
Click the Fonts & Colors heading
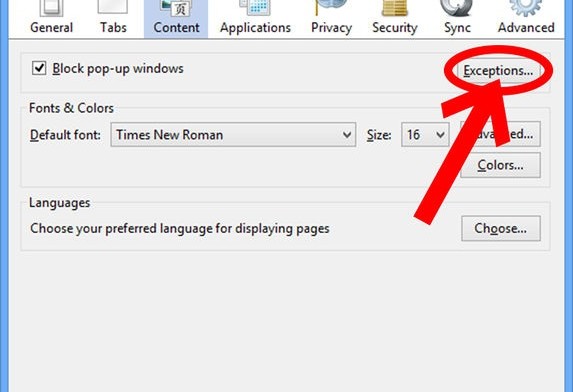(x=71, y=108)
